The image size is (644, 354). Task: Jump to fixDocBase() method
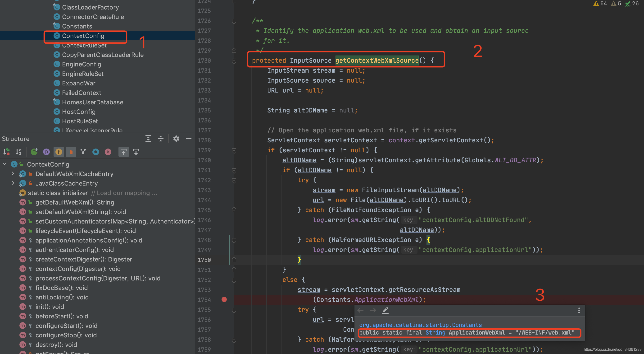62,288
